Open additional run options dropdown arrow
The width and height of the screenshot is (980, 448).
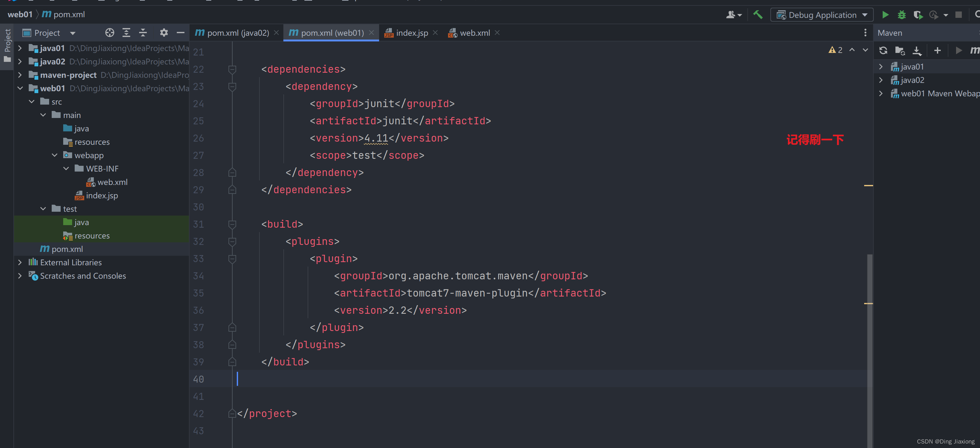(946, 15)
